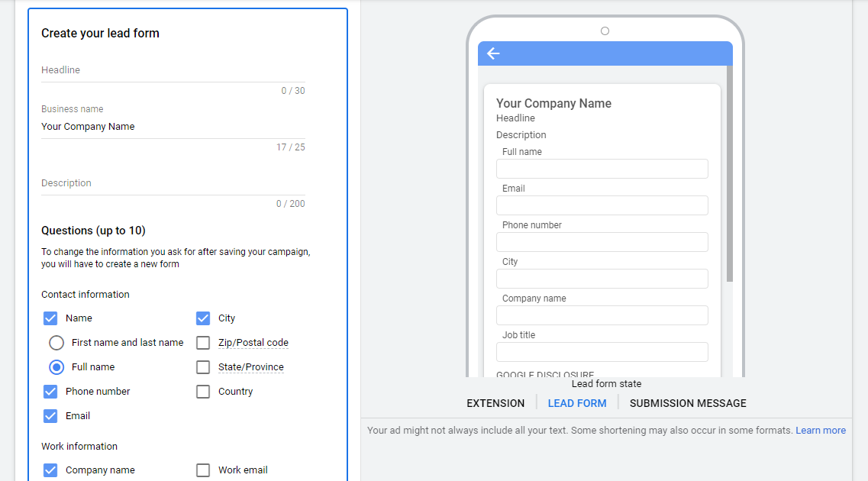The image size is (868, 481).
Task: Open the Learn more link
Action: coord(821,431)
